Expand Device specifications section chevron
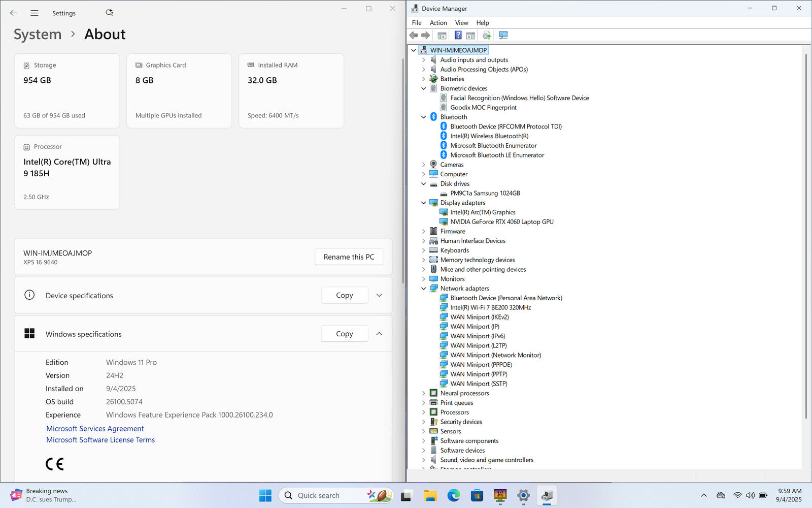 point(379,295)
